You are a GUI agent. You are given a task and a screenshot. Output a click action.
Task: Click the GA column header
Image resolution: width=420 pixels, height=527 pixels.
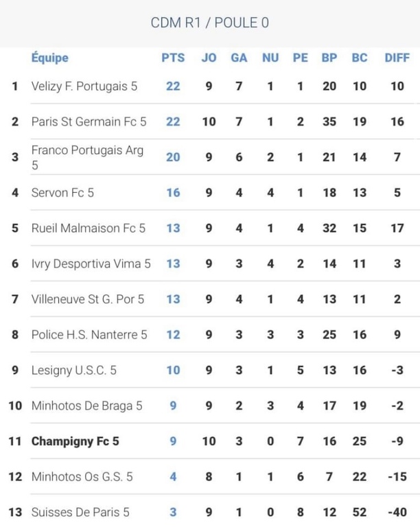click(x=239, y=58)
